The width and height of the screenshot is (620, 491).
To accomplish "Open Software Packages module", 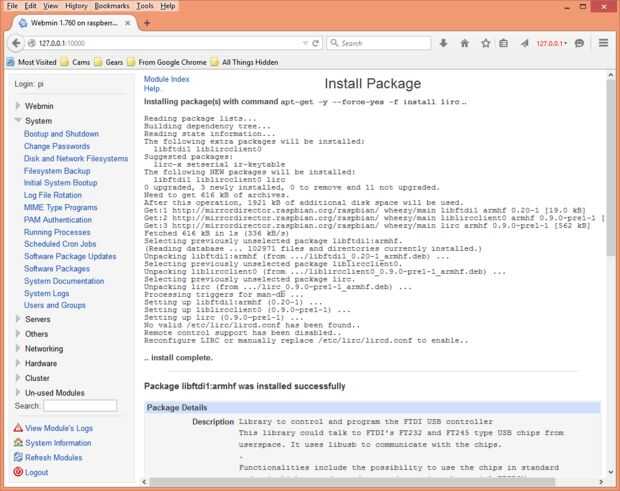I will (x=57, y=268).
